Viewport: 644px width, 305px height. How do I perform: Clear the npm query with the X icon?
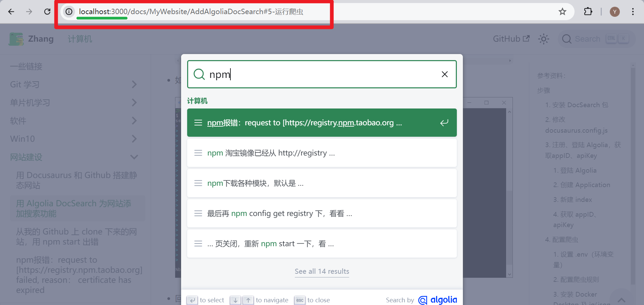(445, 74)
